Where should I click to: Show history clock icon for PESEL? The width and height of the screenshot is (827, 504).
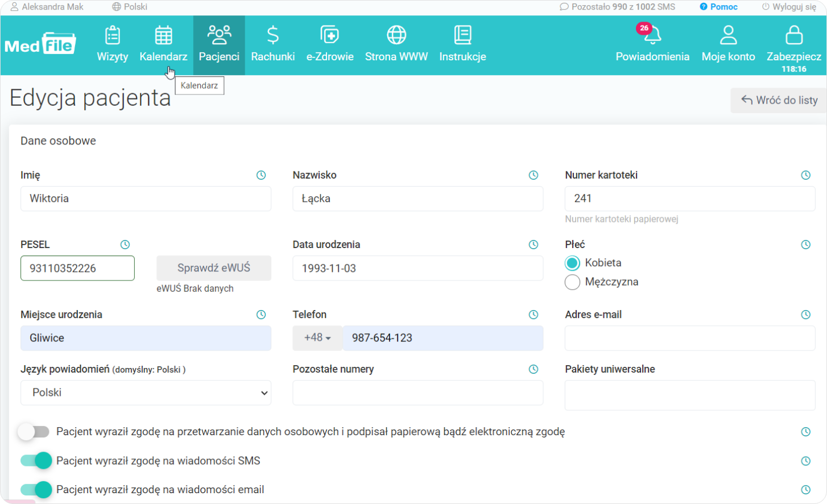pyautogui.click(x=125, y=245)
